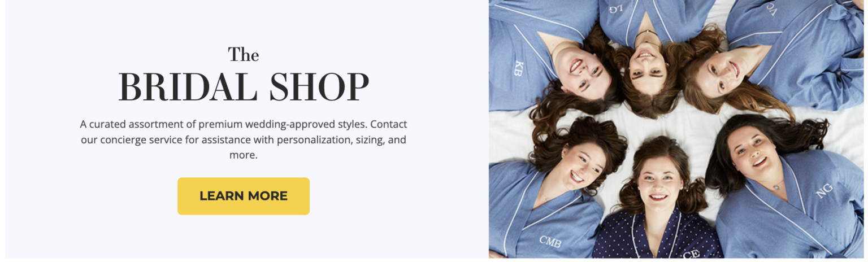Click the small 'The' text above the heading
This screenshot has height=262, width=868.
244,54
